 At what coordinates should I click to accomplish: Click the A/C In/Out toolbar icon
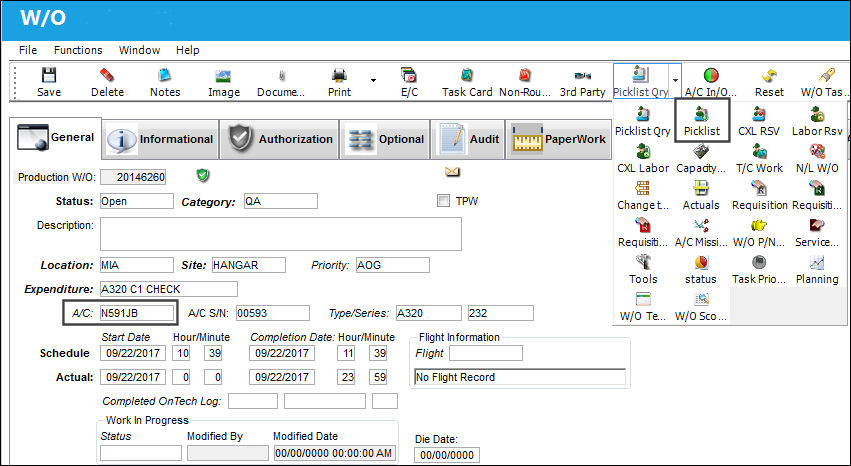click(710, 75)
